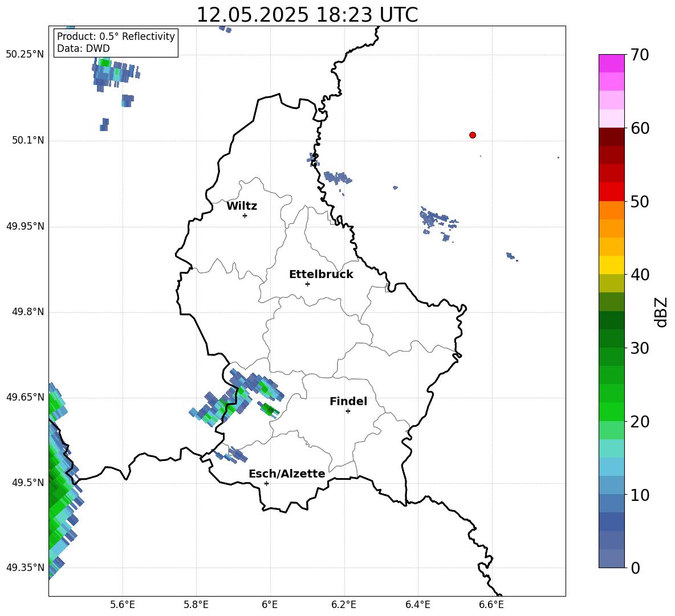Select the Wiltz city label
675x616 pixels.
pos(242,206)
